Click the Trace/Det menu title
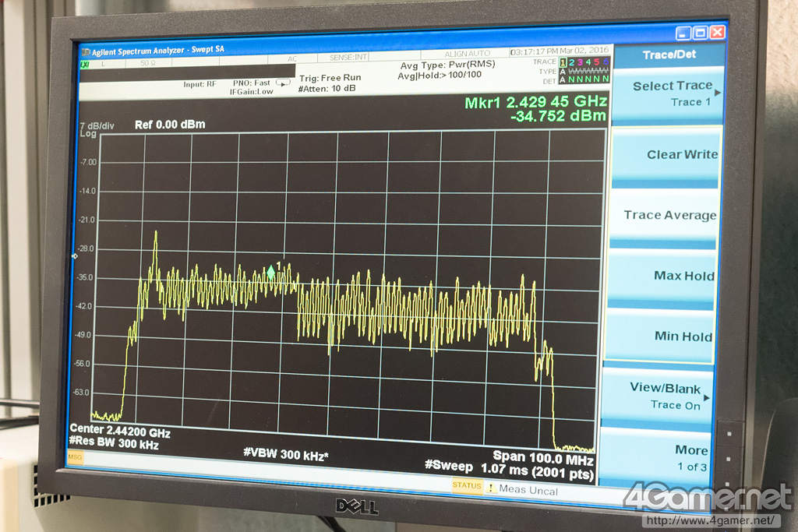The width and height of the screenshot is (798, 532). pyautogui.click(x=669, y=55)
